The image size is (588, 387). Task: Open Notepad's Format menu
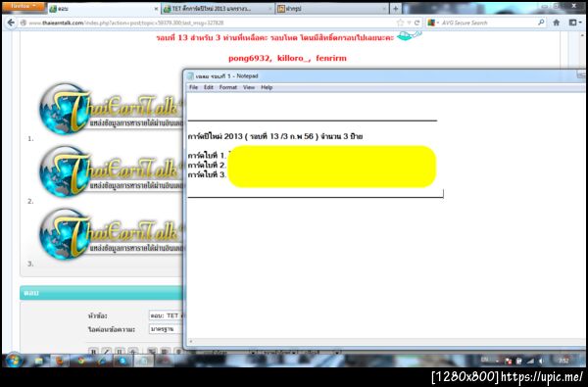228,87
